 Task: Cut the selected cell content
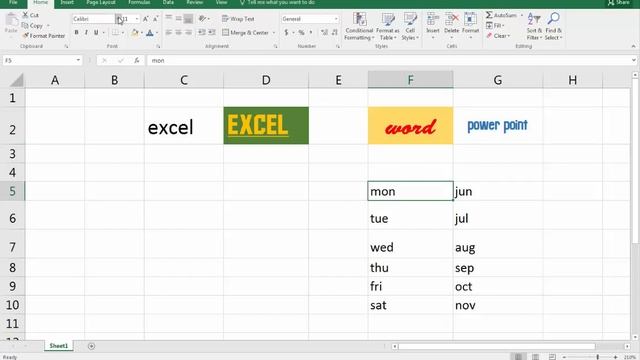coord(30,15)
